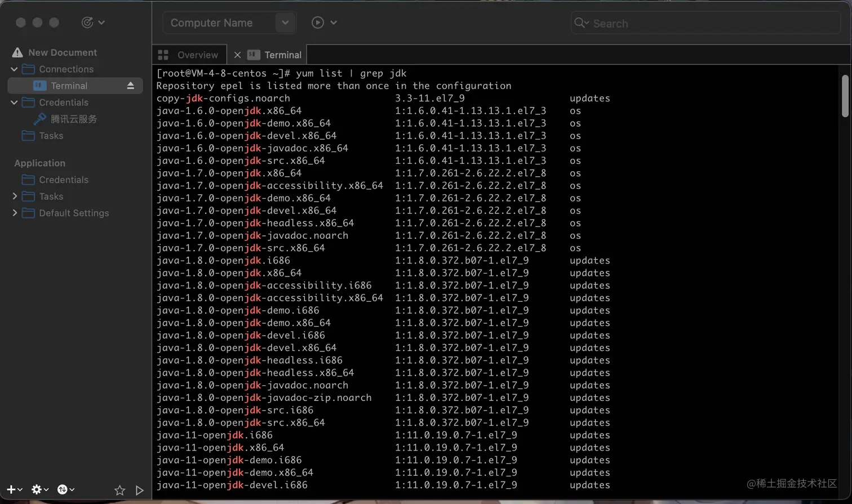Click the warning icon beside New Document
Image resolution: width=852 pixels, height=504 pixels.
click(x=17, y=52)
